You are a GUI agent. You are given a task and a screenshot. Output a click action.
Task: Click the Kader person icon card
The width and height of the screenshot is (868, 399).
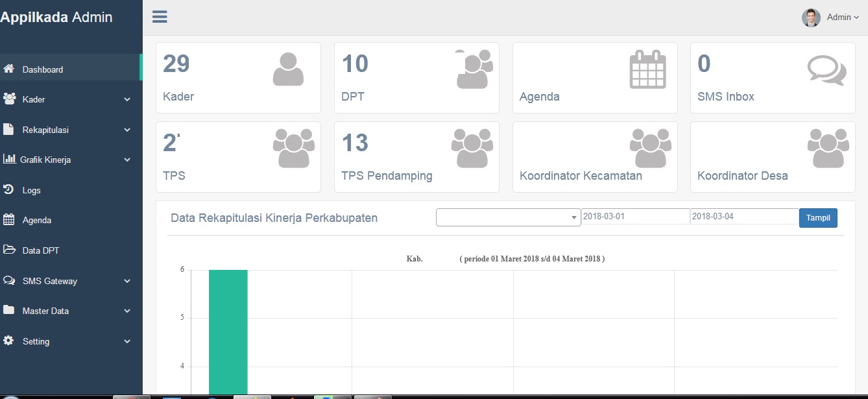coord(288,69)
